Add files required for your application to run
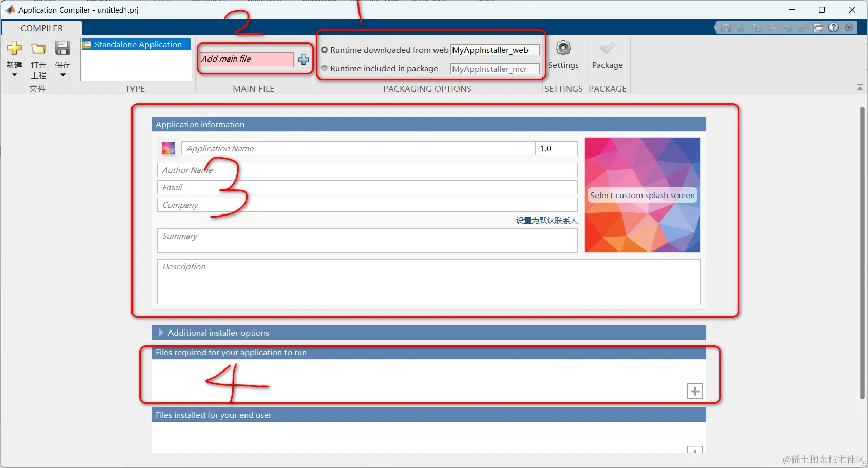Image resolution: width=868 pixels, height=468 pixels. [x=695, y=391]
